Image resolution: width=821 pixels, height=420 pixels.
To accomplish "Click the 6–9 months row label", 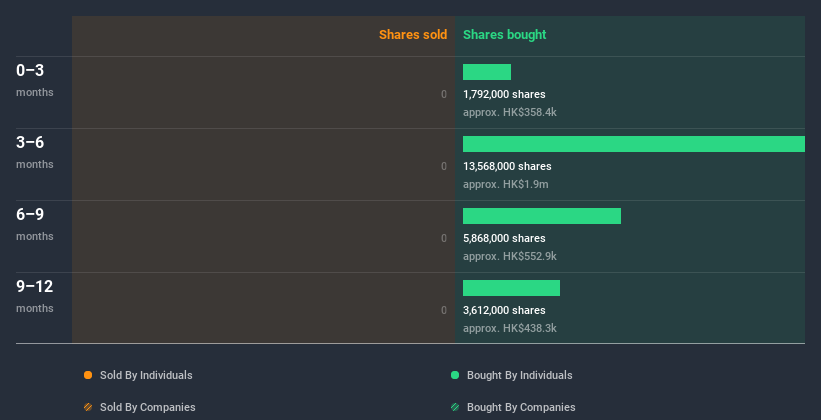I will [x=35, y=224].
